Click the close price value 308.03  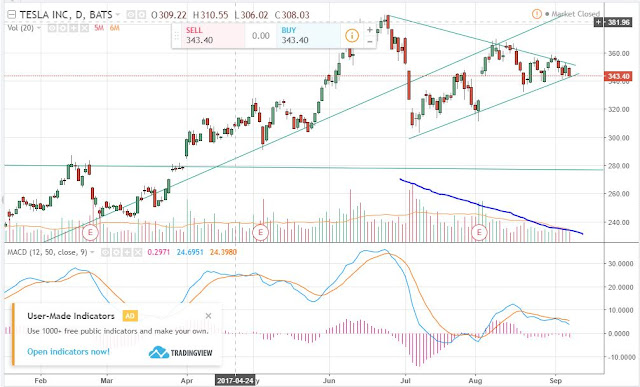click(x=296, y=15)
